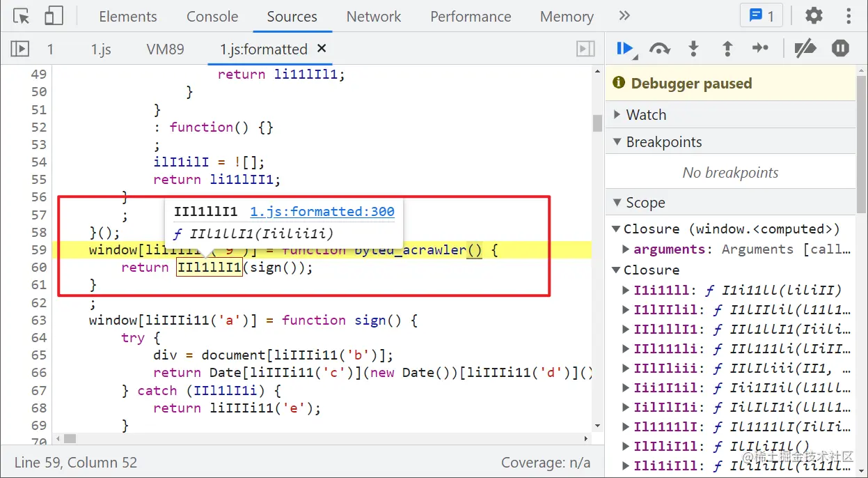Click line number 66 in gutter
The height and width of the screenshot is (478, 868).
(x=40, y=373)
